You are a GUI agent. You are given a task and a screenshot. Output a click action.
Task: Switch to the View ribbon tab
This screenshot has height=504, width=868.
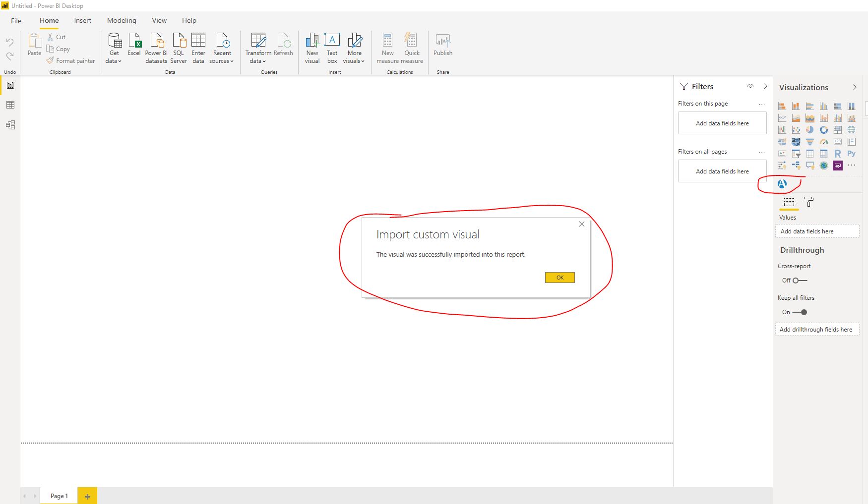159,20
